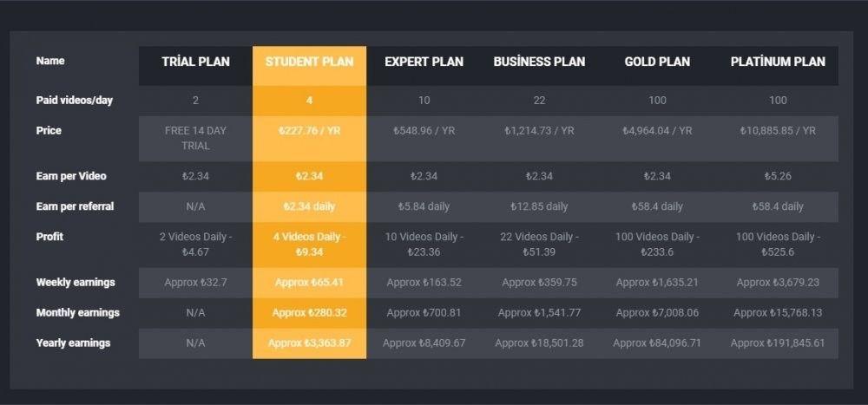Click the Weekly earnings row label
The width and height of the screenshot is (868, 405).
[76, 282]
